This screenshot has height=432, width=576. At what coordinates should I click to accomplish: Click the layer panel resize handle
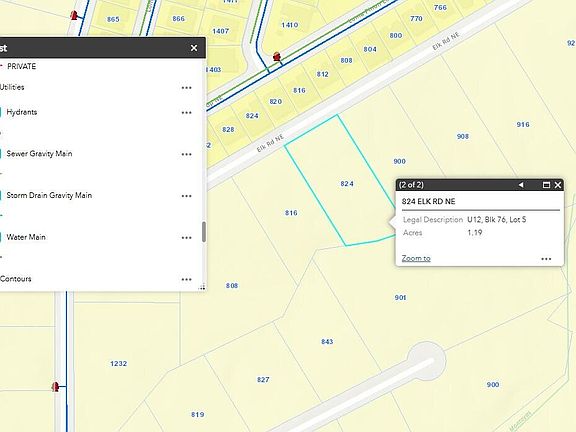point(202,287)
